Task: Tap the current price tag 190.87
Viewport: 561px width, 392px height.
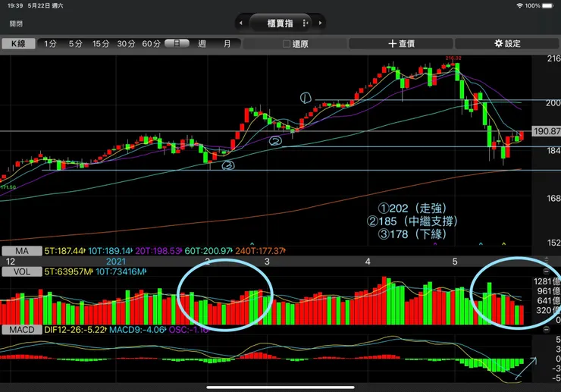Action: click(x=547, y=131)
